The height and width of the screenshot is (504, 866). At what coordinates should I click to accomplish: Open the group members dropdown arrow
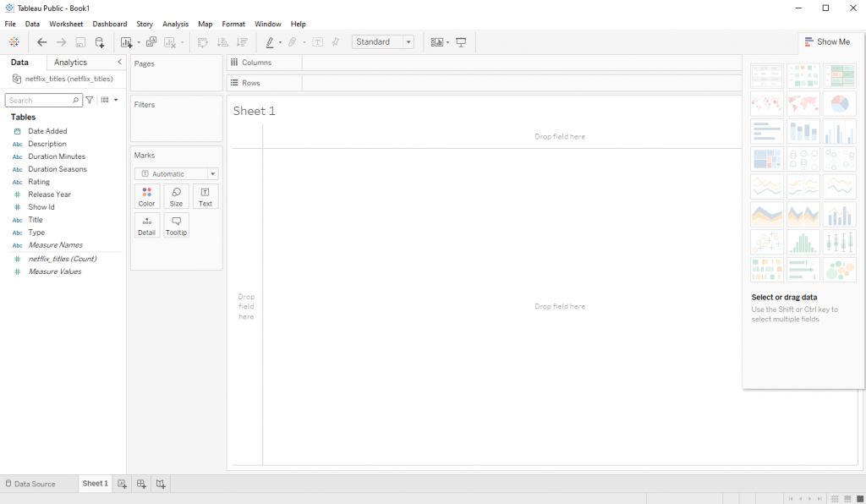point(304,42)
